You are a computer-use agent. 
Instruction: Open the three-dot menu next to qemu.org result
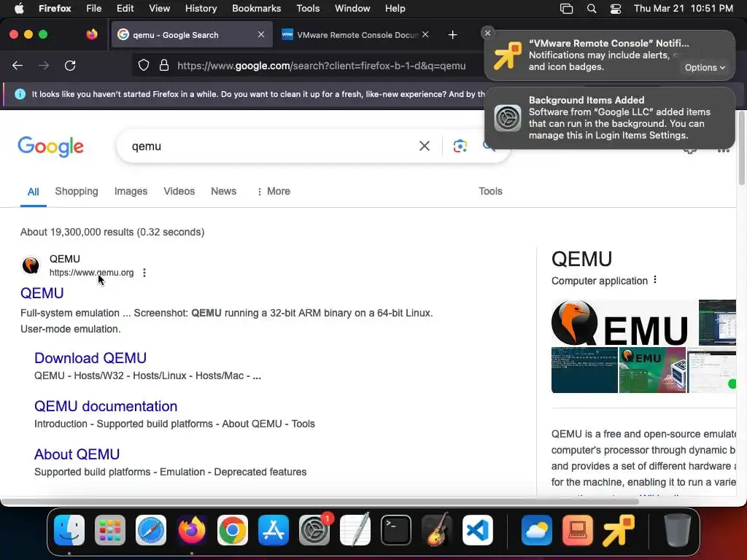tap(144, 273)
